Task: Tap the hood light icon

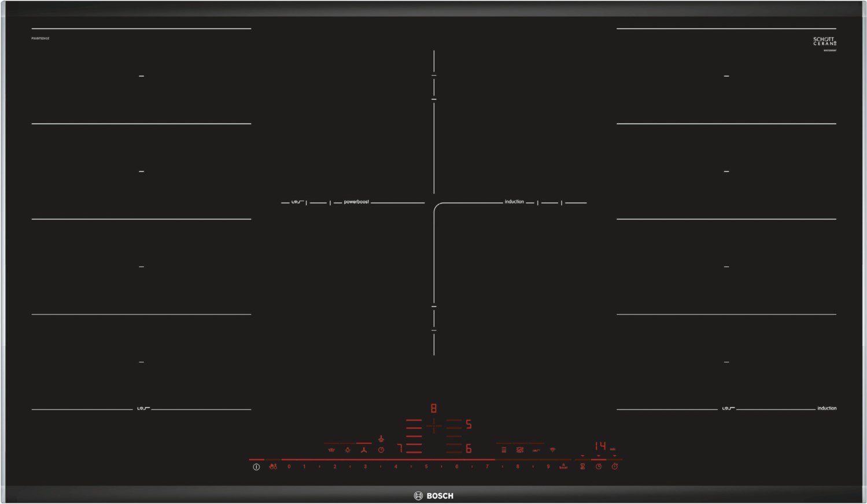Action: pos(348,450)
